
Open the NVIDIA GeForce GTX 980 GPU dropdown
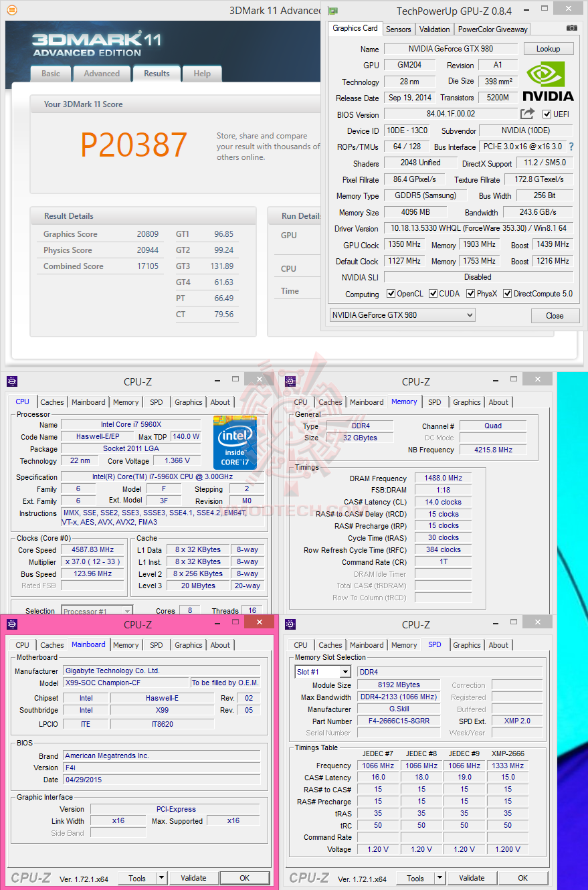403,315
